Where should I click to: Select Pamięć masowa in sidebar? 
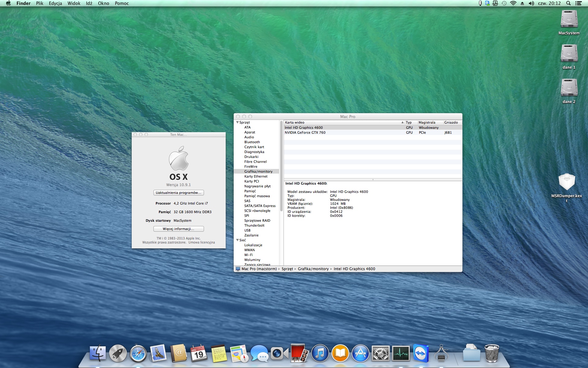(257, 196)
